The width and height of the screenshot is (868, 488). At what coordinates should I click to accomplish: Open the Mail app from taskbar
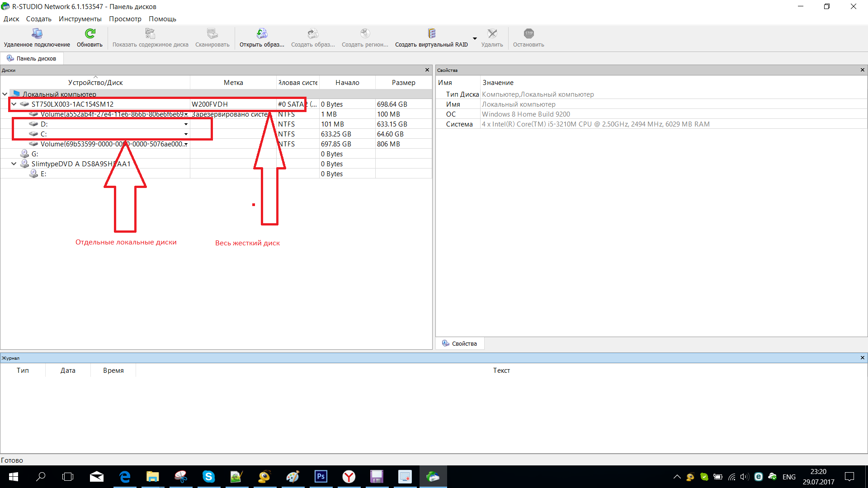pos(96,477)
